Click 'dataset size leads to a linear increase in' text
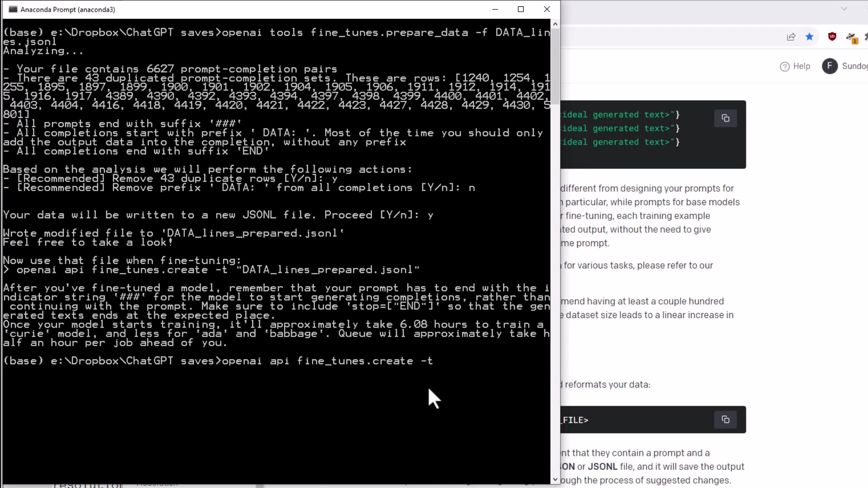868x488 pixels. point(650,315)
